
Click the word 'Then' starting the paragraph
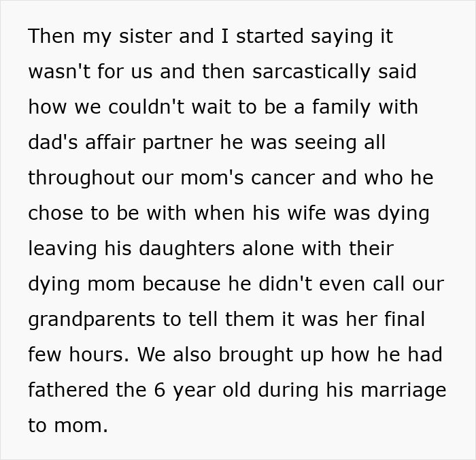tap(51, 37)
